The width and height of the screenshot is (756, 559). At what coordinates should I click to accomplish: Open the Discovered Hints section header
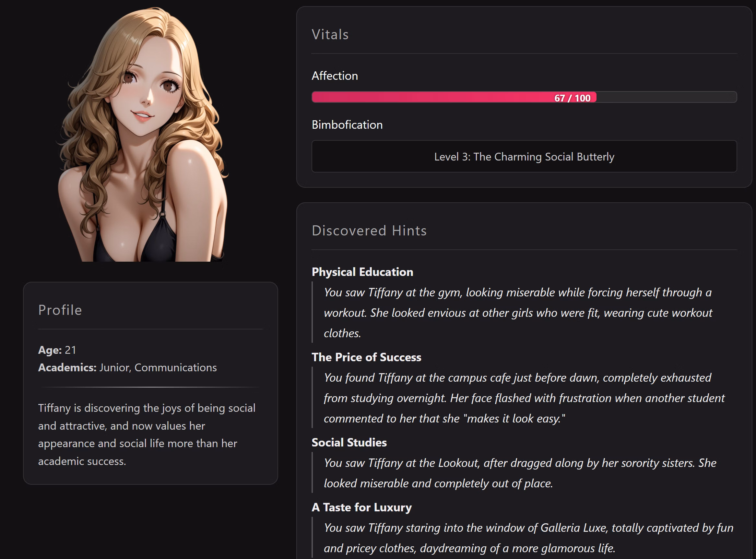click(369, 231)
